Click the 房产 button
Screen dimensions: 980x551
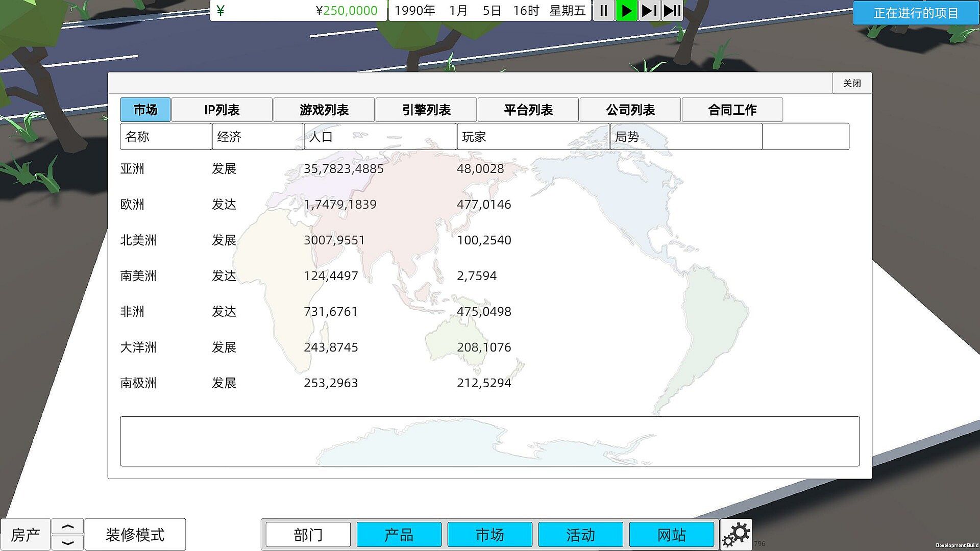point(26,534)
